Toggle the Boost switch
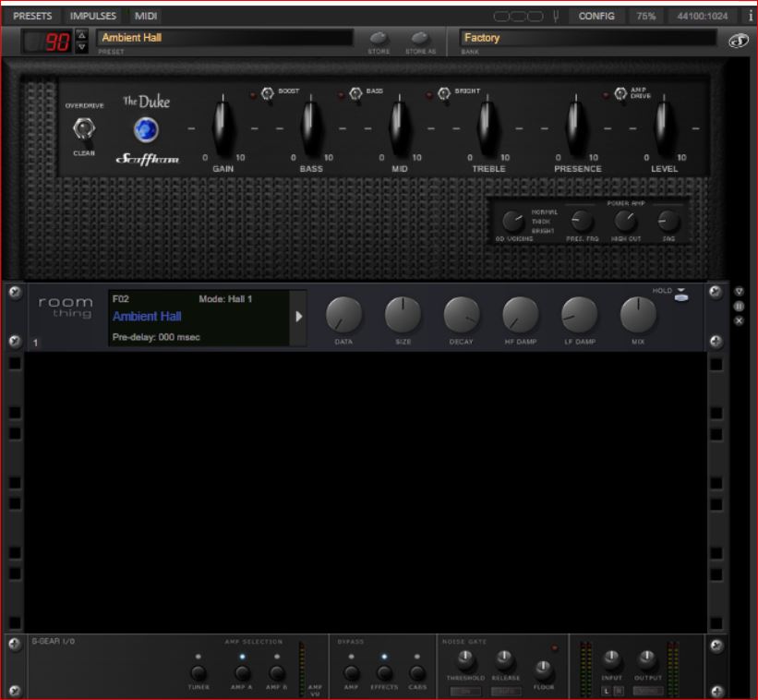The image size is (758, 700). pyautogui.click(x=268, y=93)
